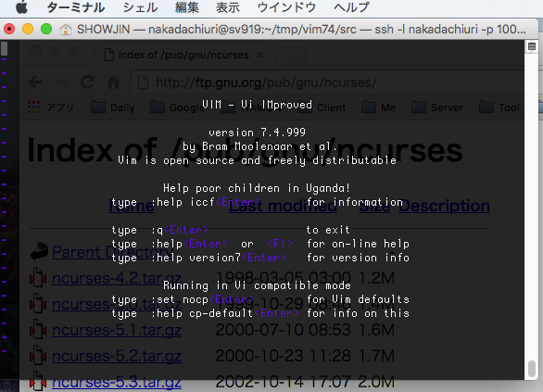Click '2000-10-23 11:28' date in listing
This screenshot has height=392, width=543.
[284, 356]
